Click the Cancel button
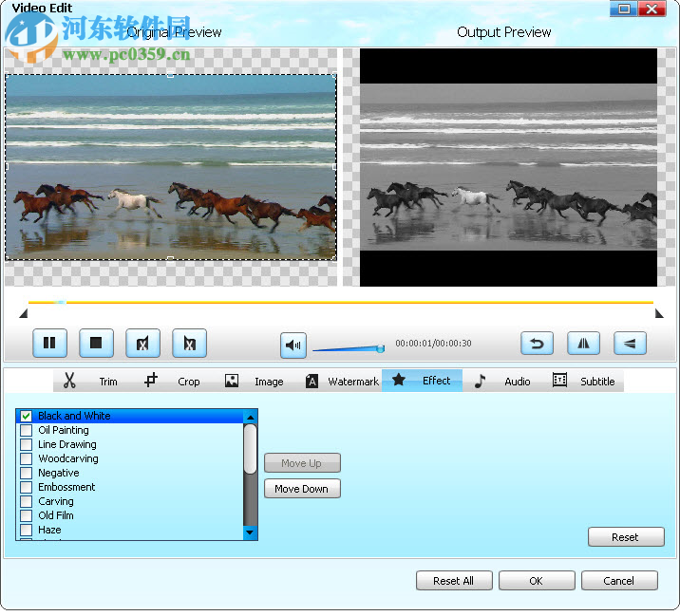 (x=619, y=581)
